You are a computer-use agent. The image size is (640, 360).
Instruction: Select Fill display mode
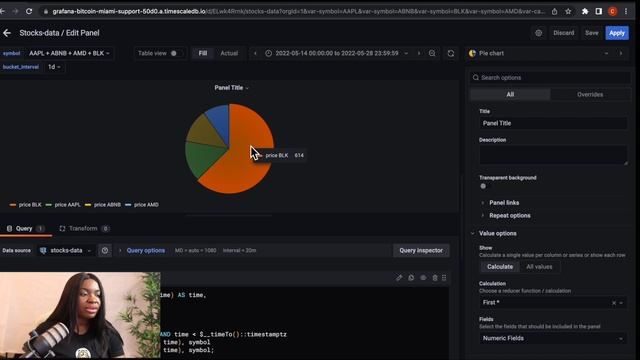tap(203, 53)
